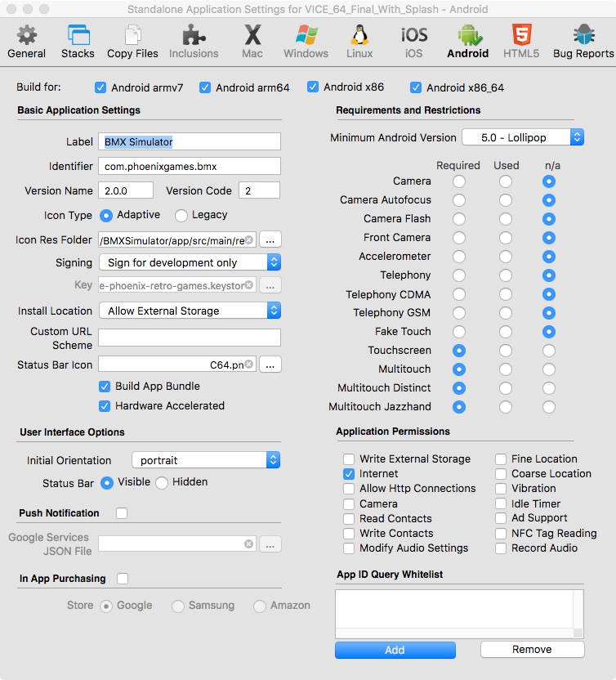Open the Initial Orientation dropdown
The image size is (616, 680).
pos(206,460)
